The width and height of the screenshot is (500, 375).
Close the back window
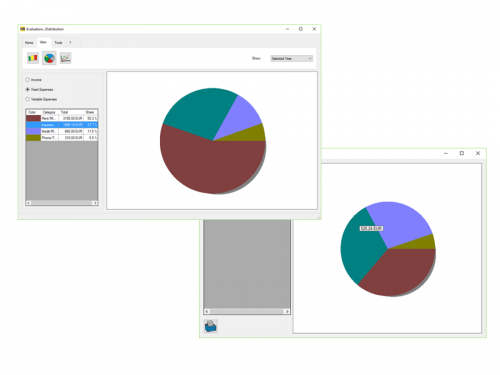pos(478,153)
